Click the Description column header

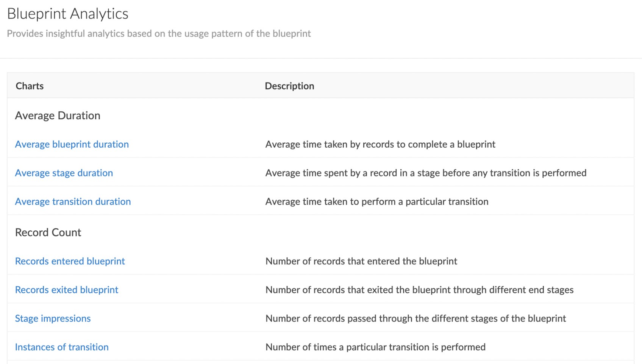coord(289,86)
